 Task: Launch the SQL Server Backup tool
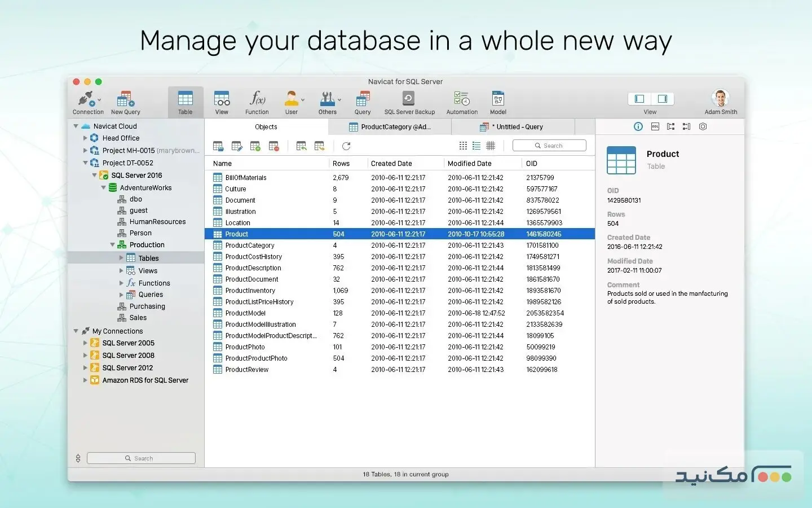pyautogui.click(x=409, y=102)
